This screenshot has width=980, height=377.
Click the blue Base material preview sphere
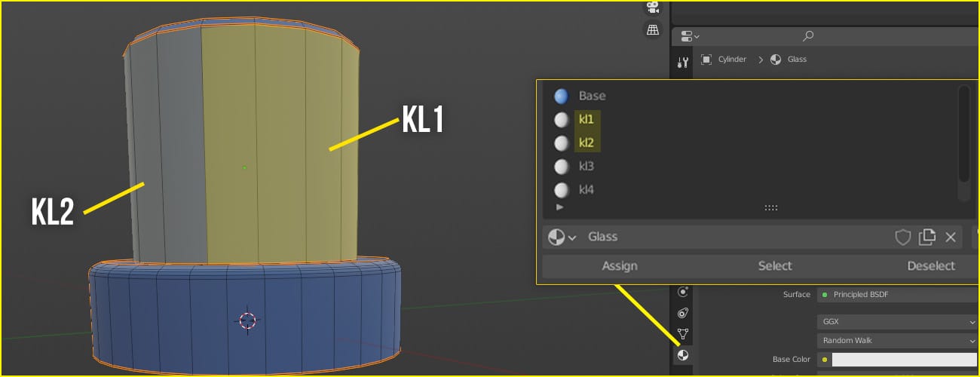[561, 96]
